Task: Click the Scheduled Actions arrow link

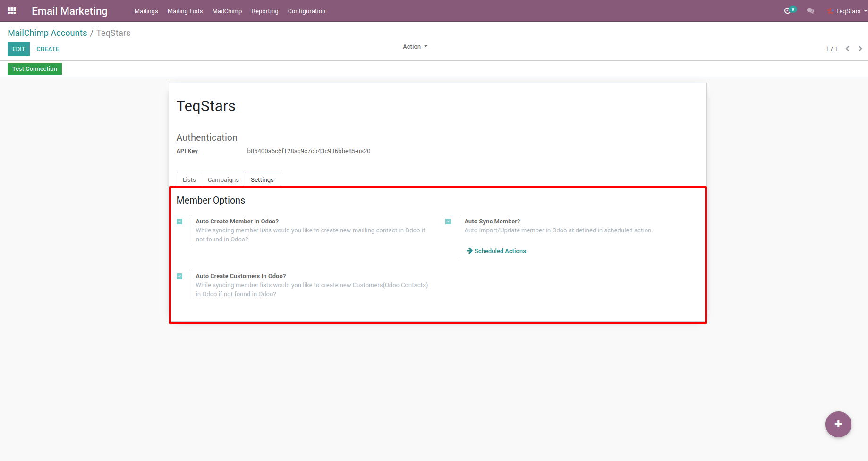Action: (496, 251)
